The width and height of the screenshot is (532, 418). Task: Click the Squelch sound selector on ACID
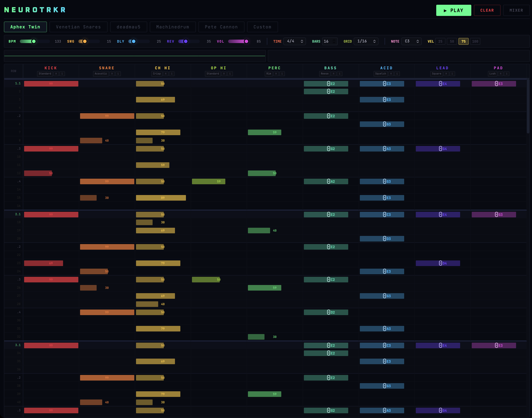point(380,74)
